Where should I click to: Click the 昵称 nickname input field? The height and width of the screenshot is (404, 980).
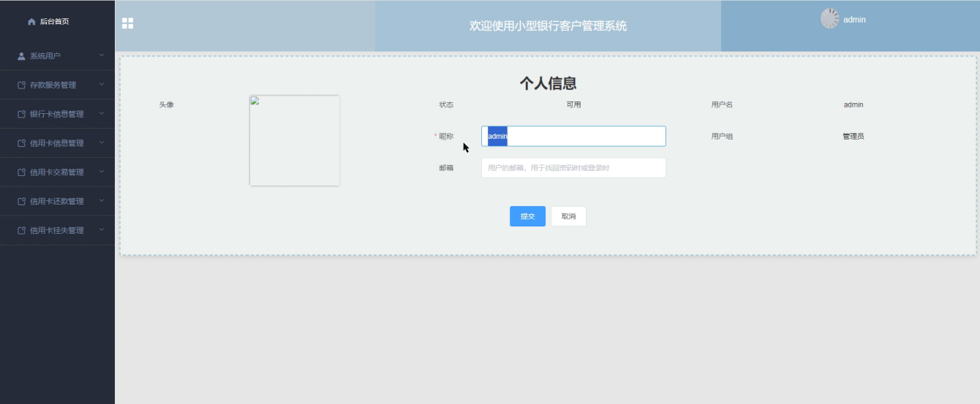[573, 136]
